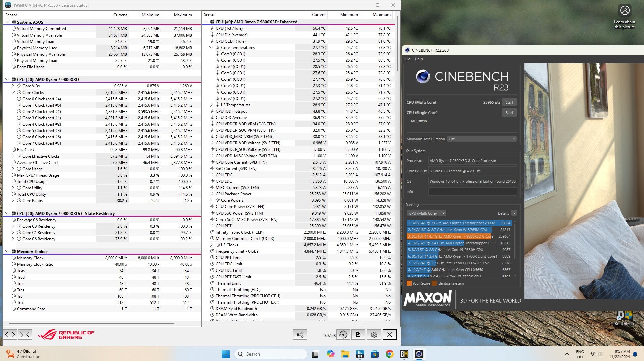
Task: Click the shrink columns arrows button
Action: [x=25, y=335]
